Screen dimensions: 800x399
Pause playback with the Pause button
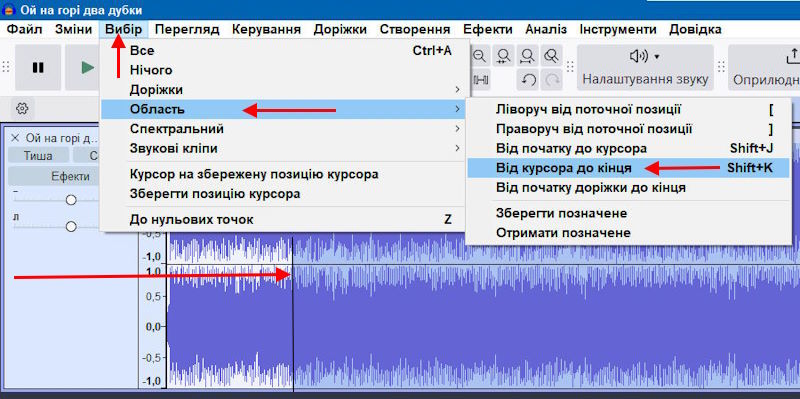(x=38, y=67)
